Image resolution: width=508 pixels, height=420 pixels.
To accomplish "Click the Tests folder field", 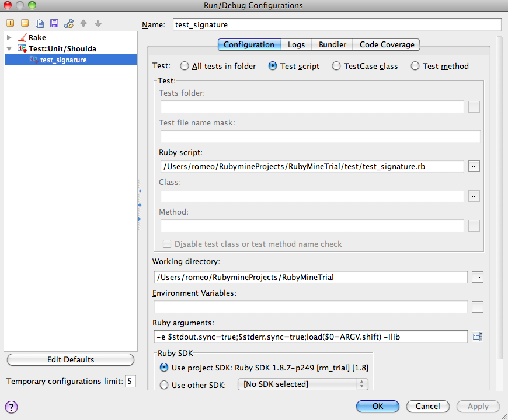I will 312,107.
